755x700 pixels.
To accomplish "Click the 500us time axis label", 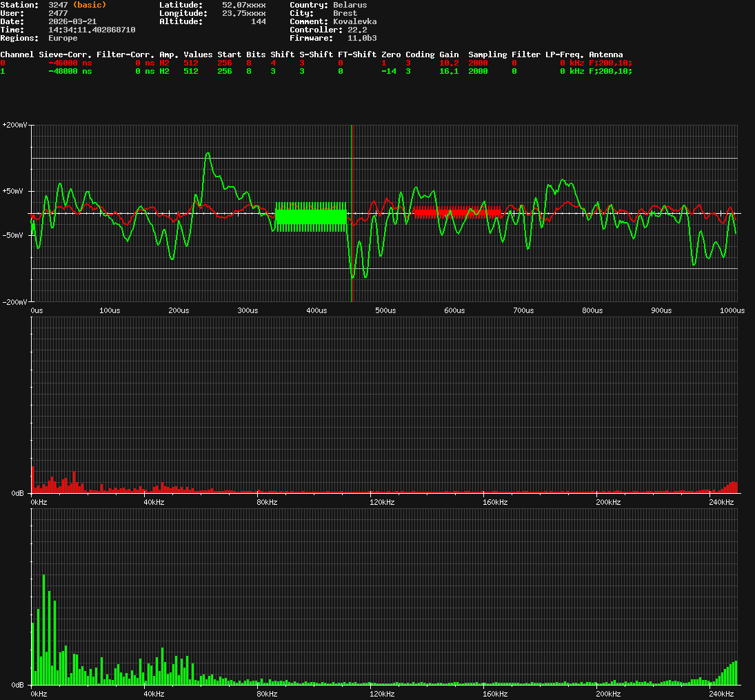I will [x=385, y=310].
